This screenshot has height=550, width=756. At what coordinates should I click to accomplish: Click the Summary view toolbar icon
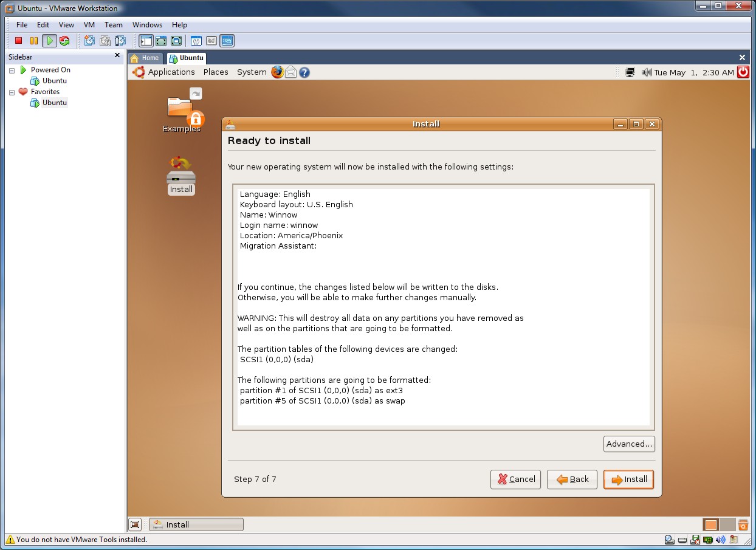[196, 41]
